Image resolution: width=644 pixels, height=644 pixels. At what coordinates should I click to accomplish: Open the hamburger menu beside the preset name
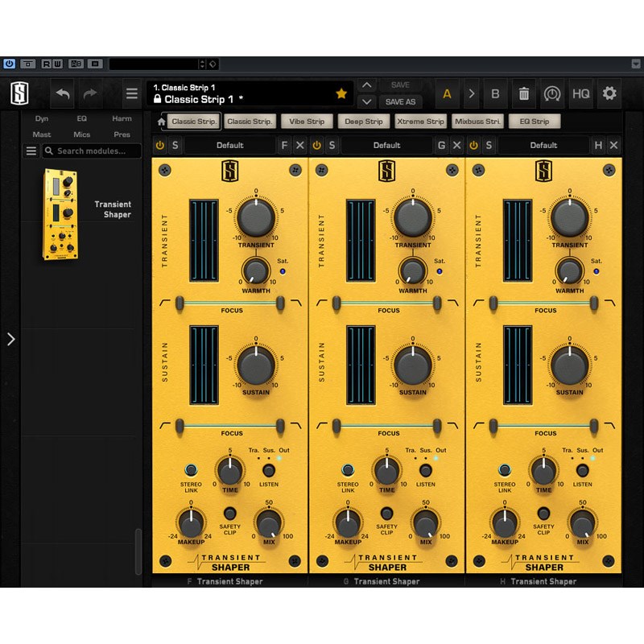tap(131, 93)
